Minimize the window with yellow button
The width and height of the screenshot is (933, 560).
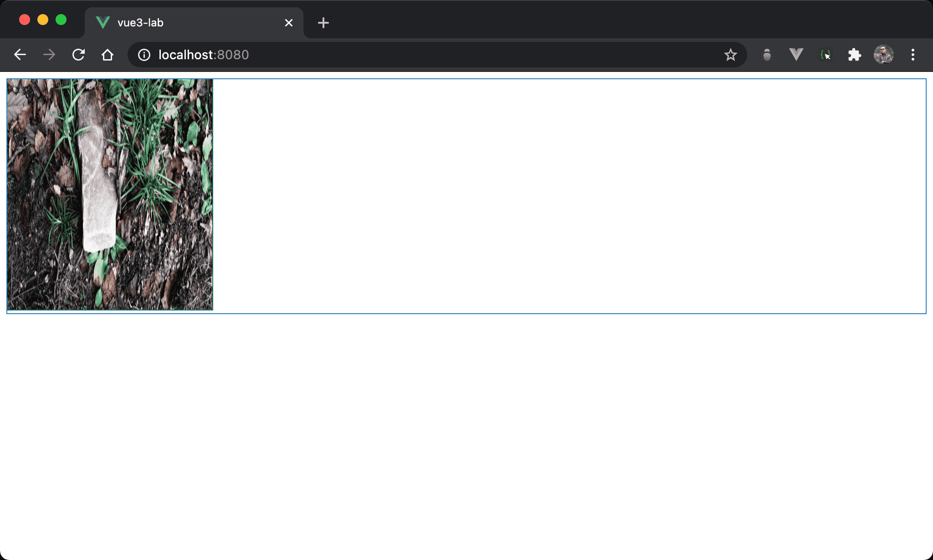[43, 20]
